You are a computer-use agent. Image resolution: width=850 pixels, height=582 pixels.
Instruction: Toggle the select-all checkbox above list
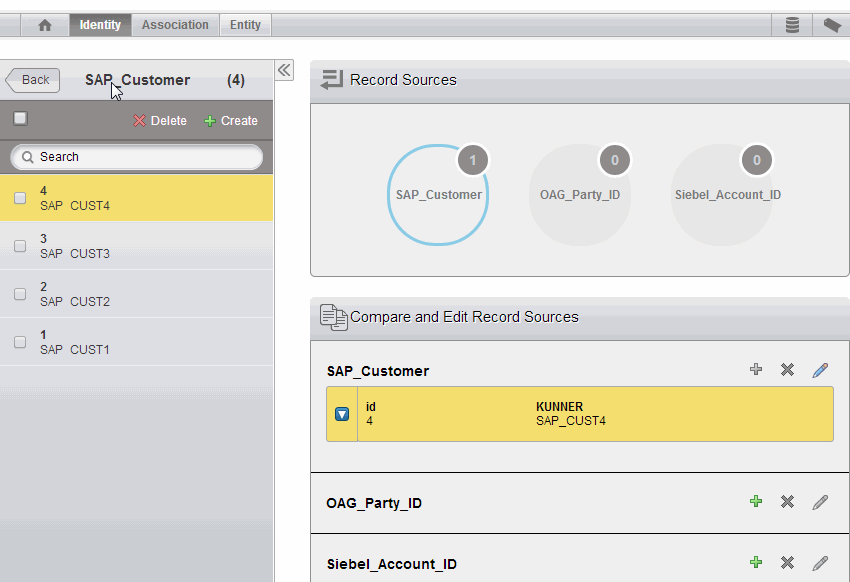click(20, 119)
